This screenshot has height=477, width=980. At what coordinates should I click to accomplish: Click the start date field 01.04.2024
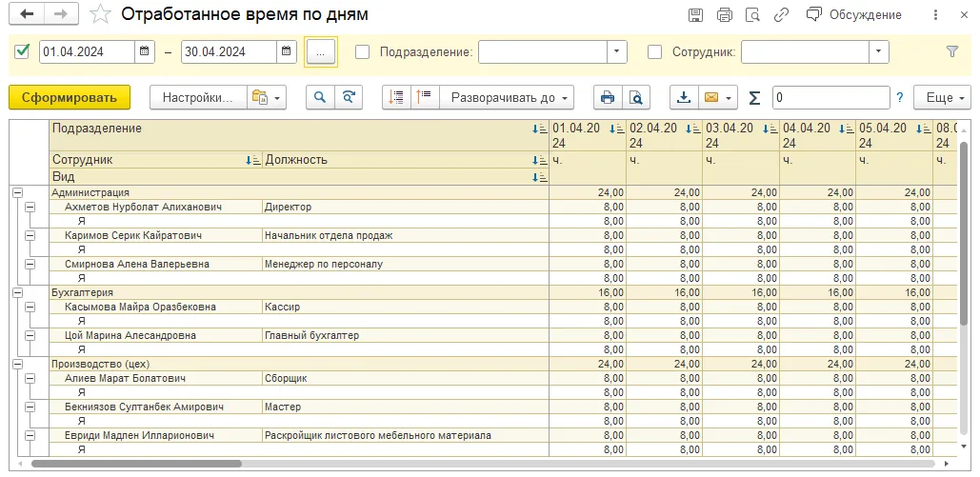click(88, 51)
